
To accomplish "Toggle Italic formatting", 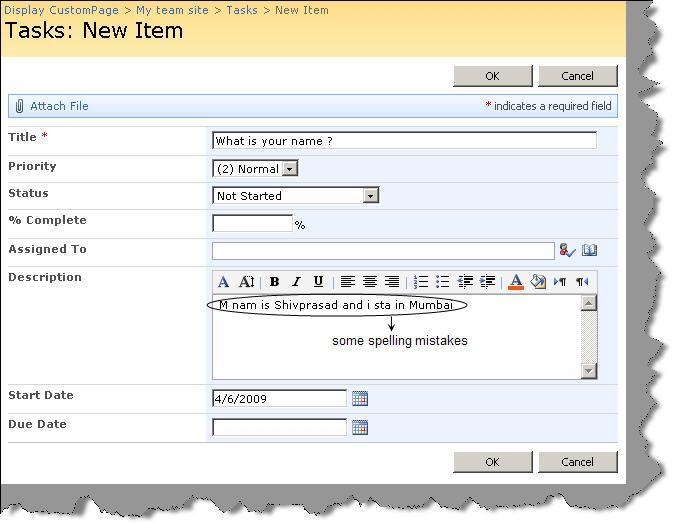I will pyautogui.click(x=296, y=282).
